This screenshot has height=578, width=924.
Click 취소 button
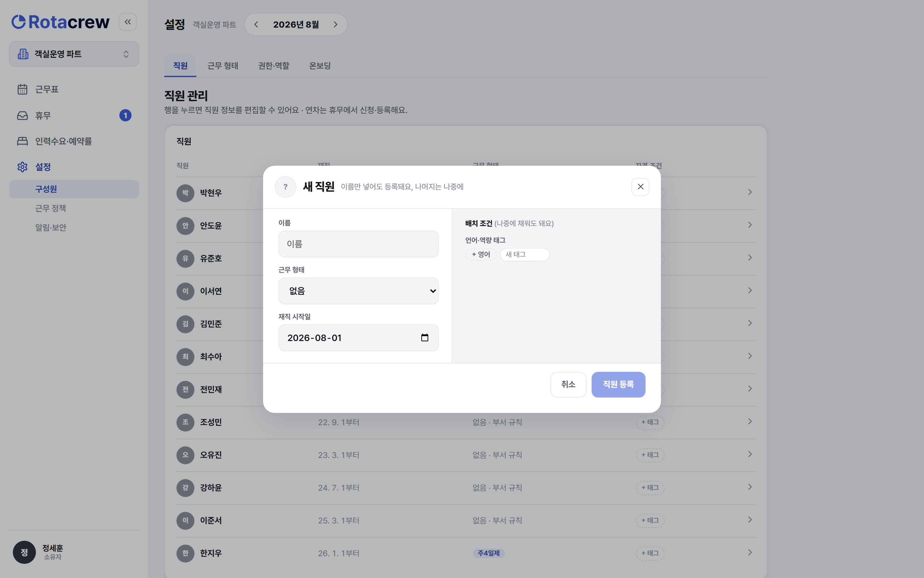[x=568, y=385]
